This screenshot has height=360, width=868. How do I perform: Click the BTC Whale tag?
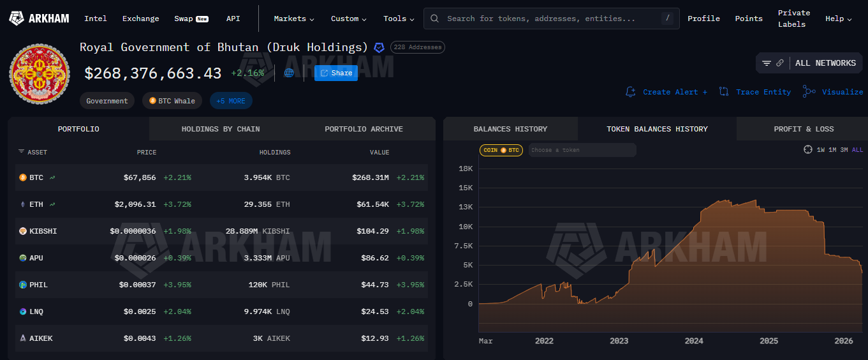coord(173,101)
